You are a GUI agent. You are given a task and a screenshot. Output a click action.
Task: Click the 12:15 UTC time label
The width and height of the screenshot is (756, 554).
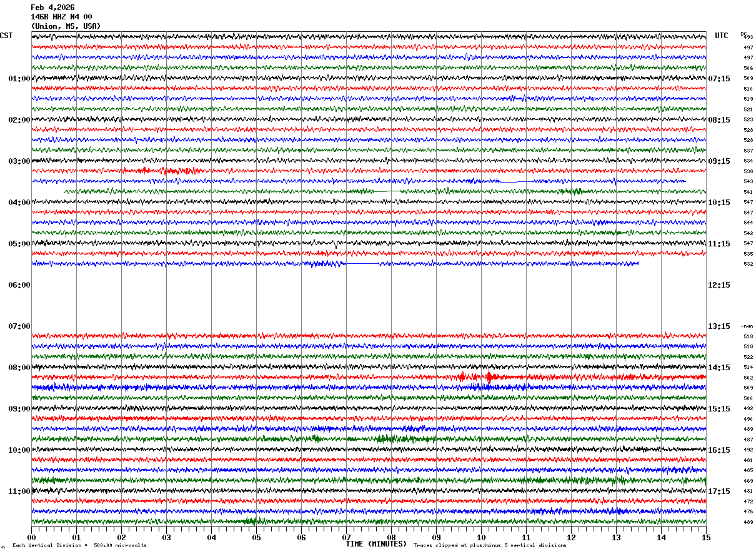point(719,285)
